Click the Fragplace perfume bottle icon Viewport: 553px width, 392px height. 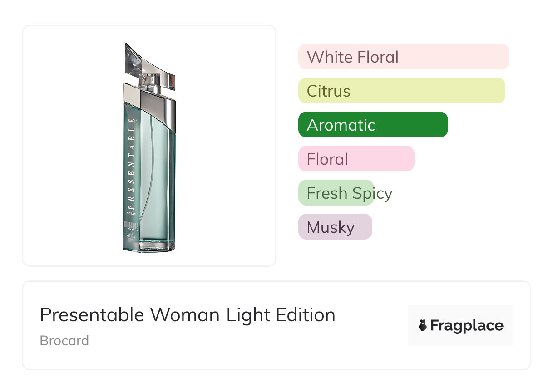click(x=423, y=325)
